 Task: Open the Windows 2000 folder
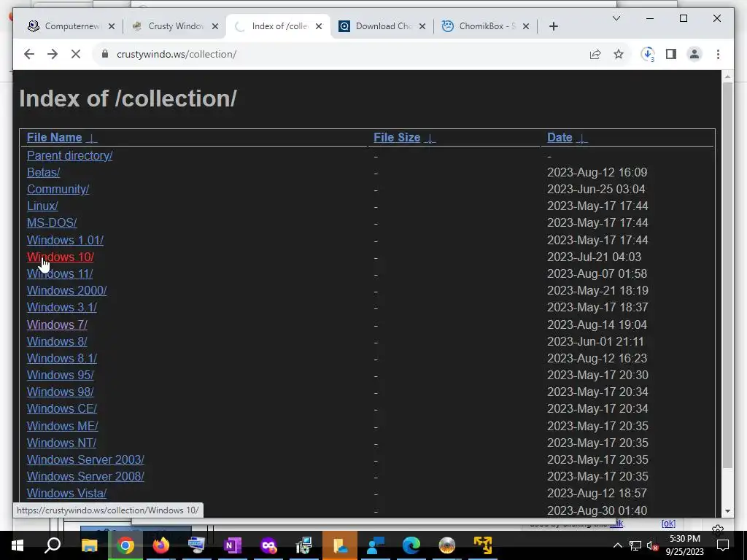pyautogui.click(x=66, y=290)
